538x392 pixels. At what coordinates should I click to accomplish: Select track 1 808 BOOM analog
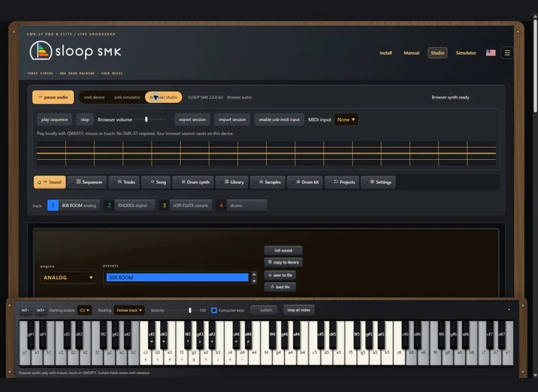[x=74, y=205]
